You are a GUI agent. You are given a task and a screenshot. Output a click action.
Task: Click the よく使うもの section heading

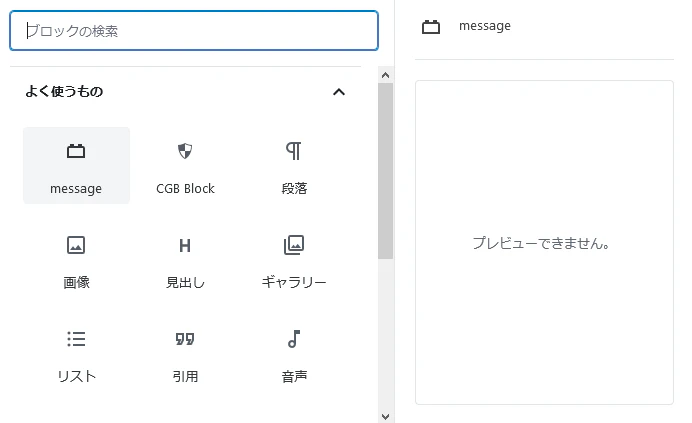64,91
